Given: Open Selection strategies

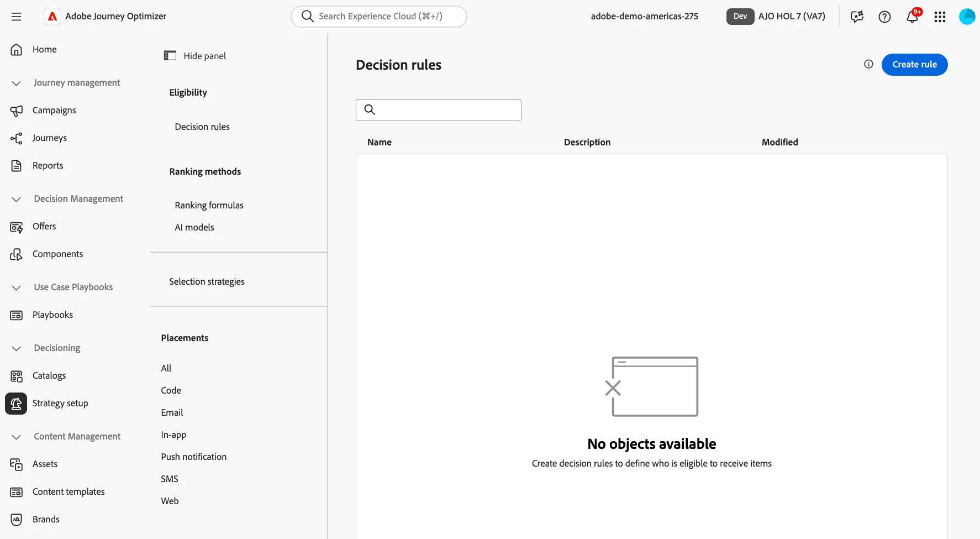Looking at the screenshot, I should 207,282.
